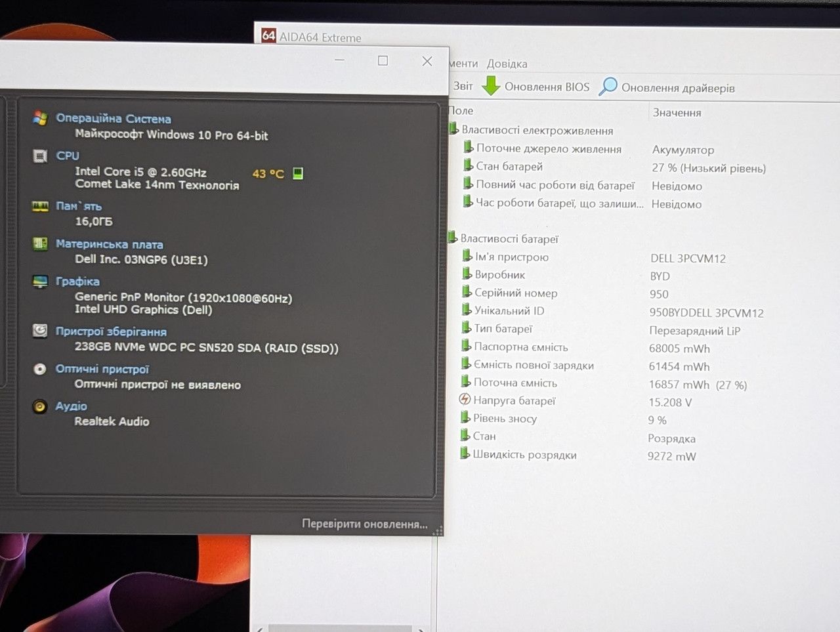
Task: Click the CPU chip icon in Speccy
Action: click(40, 156)
